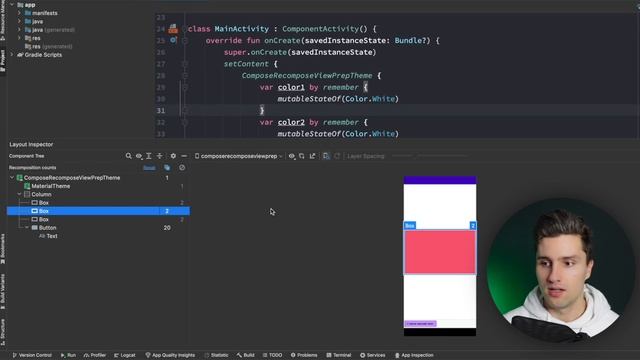640x360 pixels.
Task: Open view options eye in inspector toolbar
Action: tap(291, 156)
